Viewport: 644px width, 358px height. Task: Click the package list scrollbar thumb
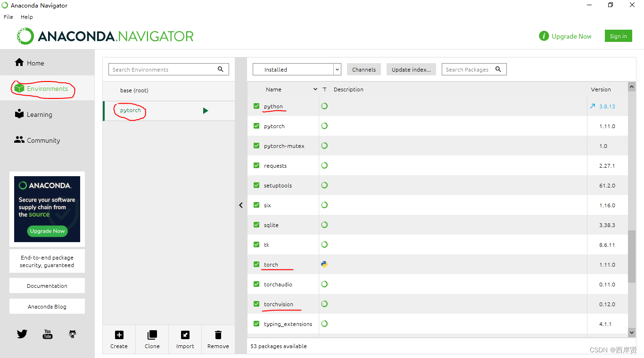pos(632,256)
